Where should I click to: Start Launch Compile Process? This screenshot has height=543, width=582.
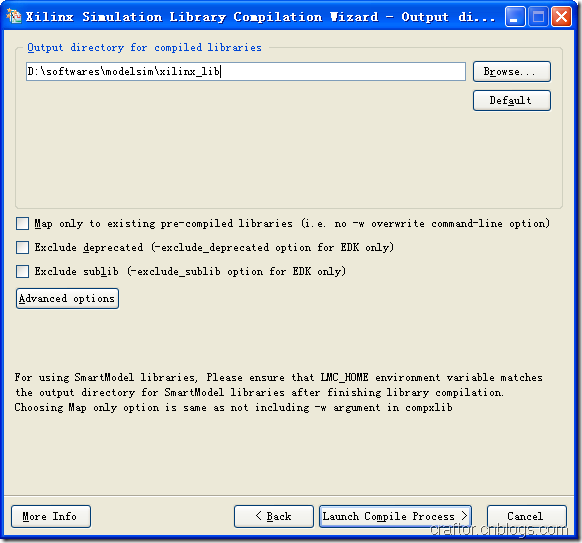pos(395,516)
